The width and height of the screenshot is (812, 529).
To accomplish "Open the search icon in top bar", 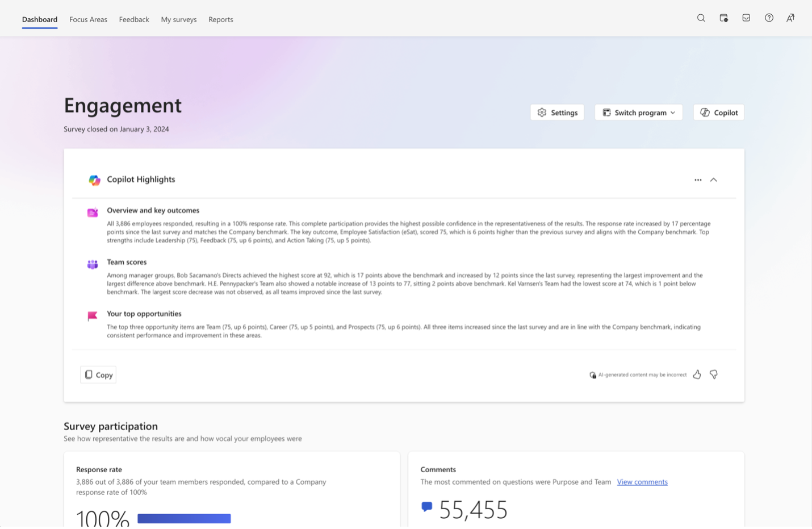I will [x=701, y=18].
